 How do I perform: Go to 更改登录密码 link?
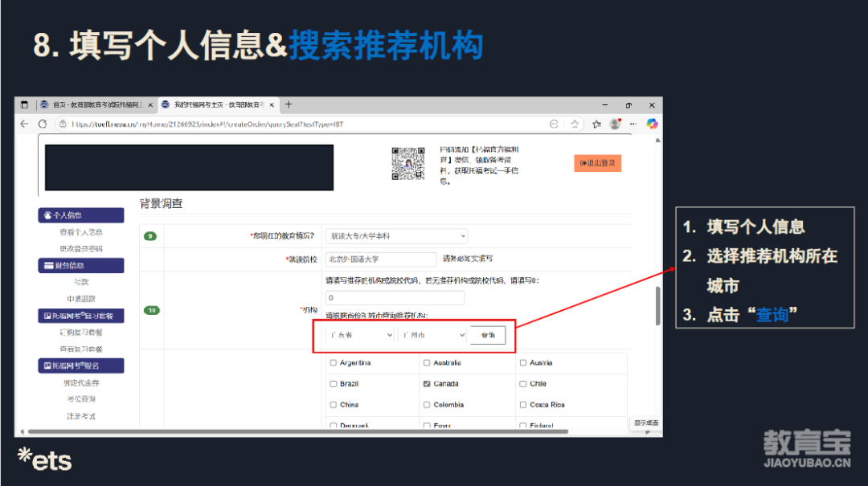(81, 248)
